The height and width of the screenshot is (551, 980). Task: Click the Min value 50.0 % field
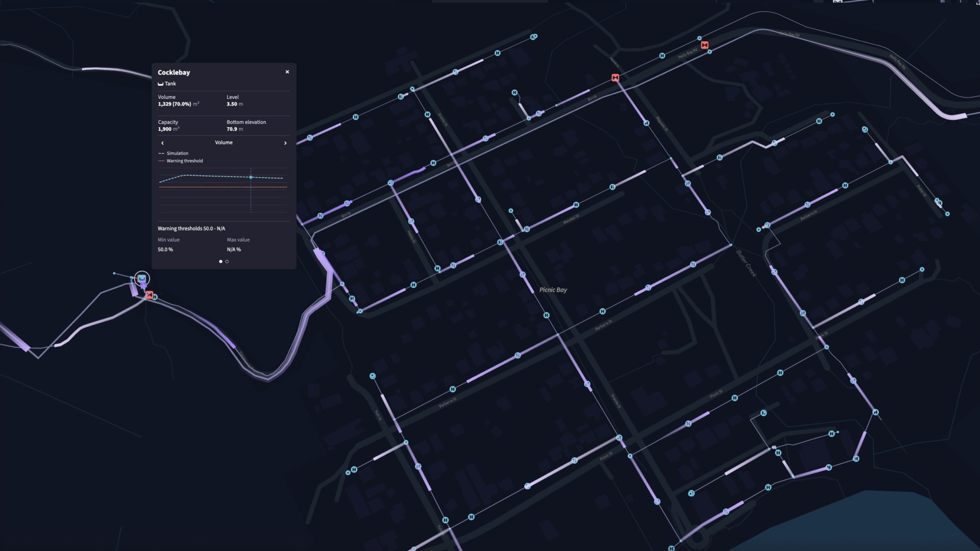165,249
